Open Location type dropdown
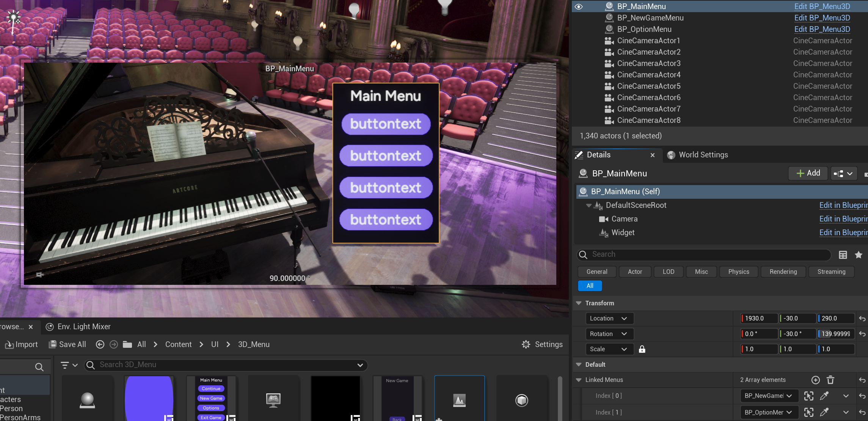This screenshot has height=421, width=868. point(609,319)
